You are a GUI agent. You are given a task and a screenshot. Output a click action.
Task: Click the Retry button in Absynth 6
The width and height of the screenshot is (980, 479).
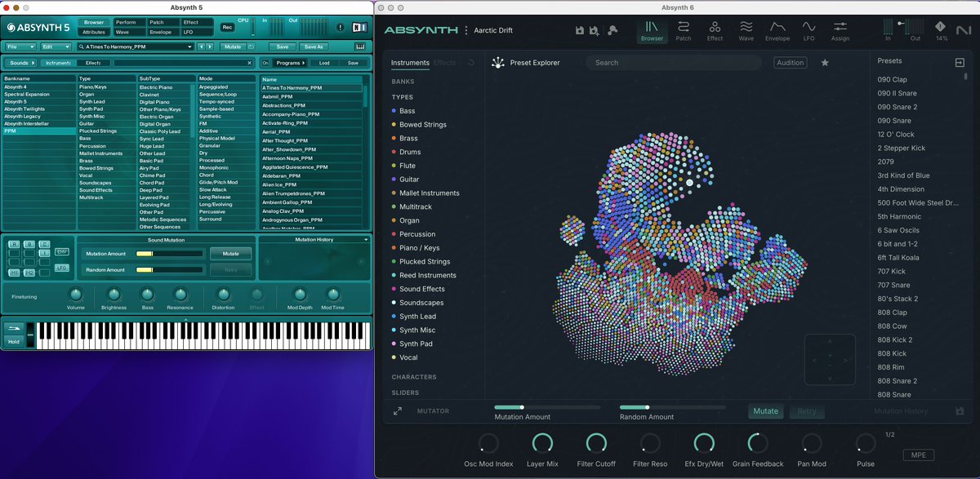click(x=806, y=411)
